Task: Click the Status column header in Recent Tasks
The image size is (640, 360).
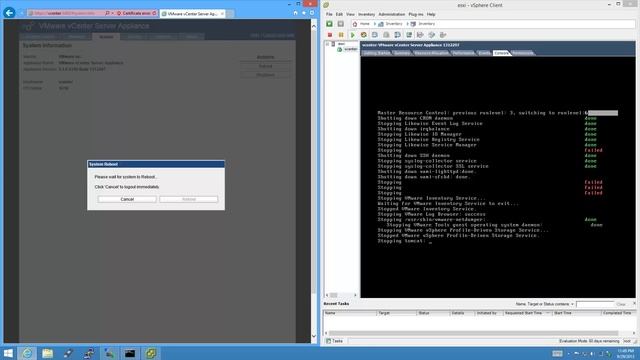Action: point(433,313)
